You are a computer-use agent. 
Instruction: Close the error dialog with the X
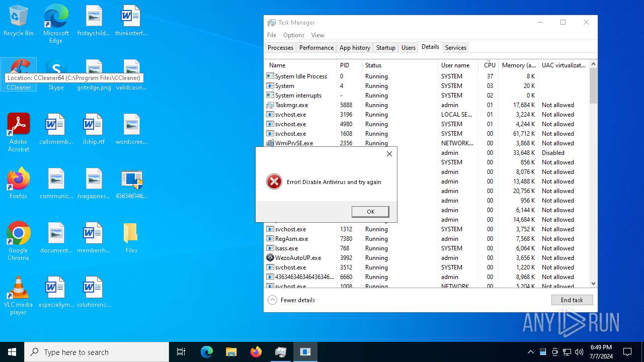[389, 154]
